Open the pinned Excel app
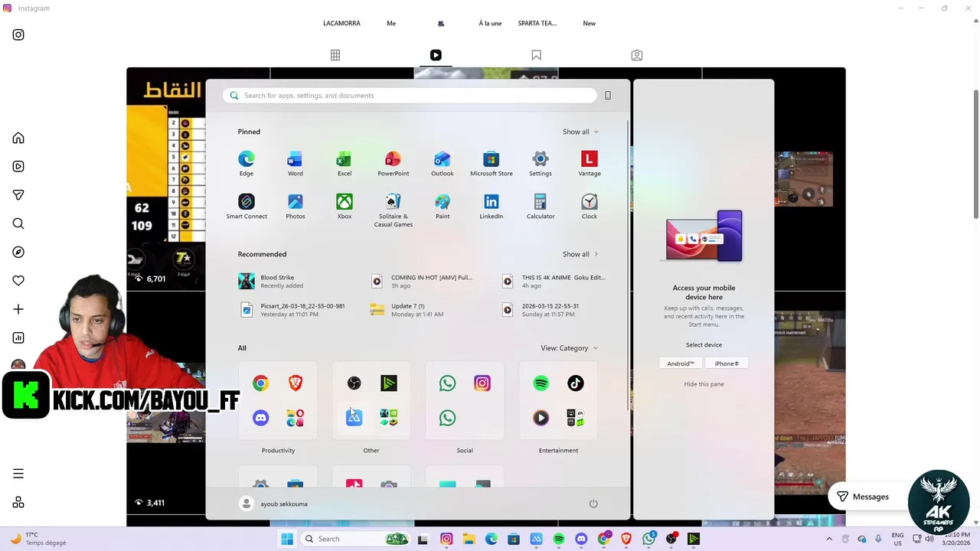This screenshot has width=980, height=551. 345,163
